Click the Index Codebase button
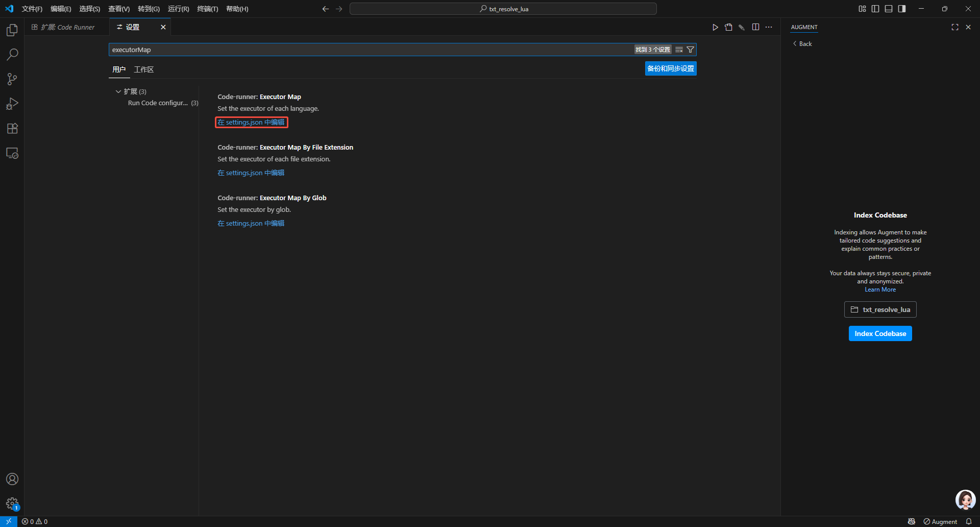 880,333
